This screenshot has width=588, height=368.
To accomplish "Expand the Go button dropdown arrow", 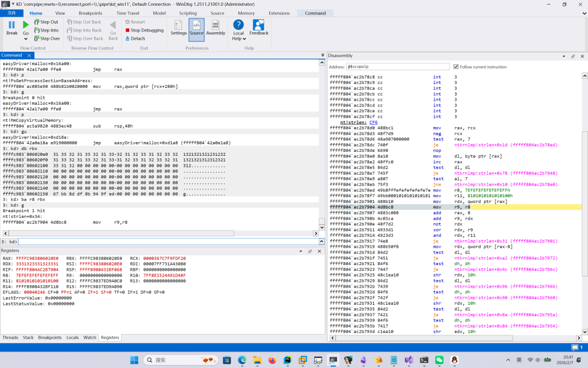I will (26, 39).
